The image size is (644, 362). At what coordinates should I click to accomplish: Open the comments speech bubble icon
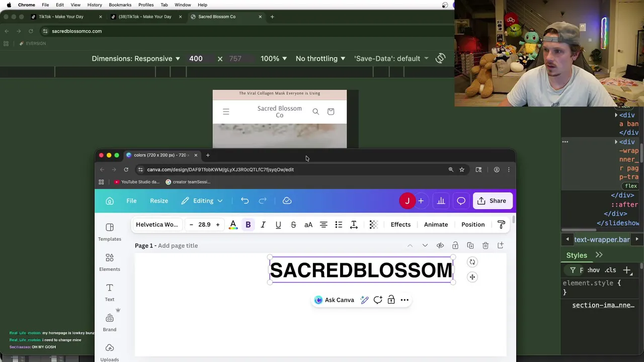pyautogui.click(x=461, y=201)
